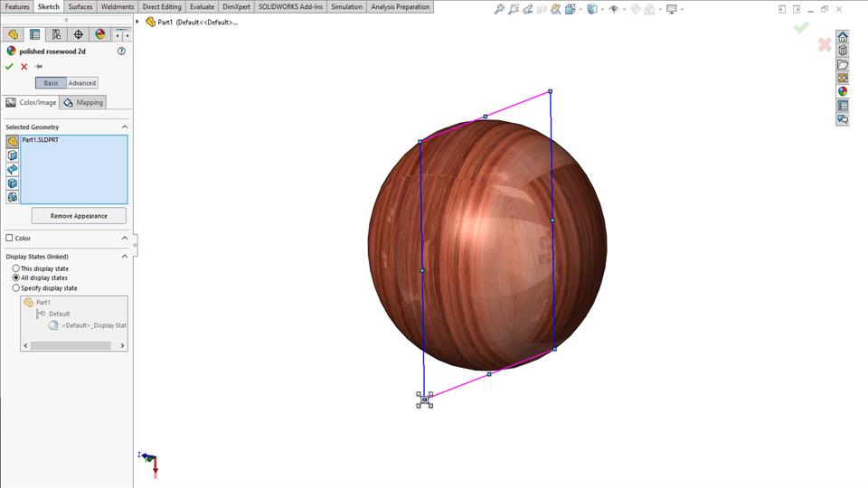Collapse the Selected Geometry section

[x=124, y=127]
